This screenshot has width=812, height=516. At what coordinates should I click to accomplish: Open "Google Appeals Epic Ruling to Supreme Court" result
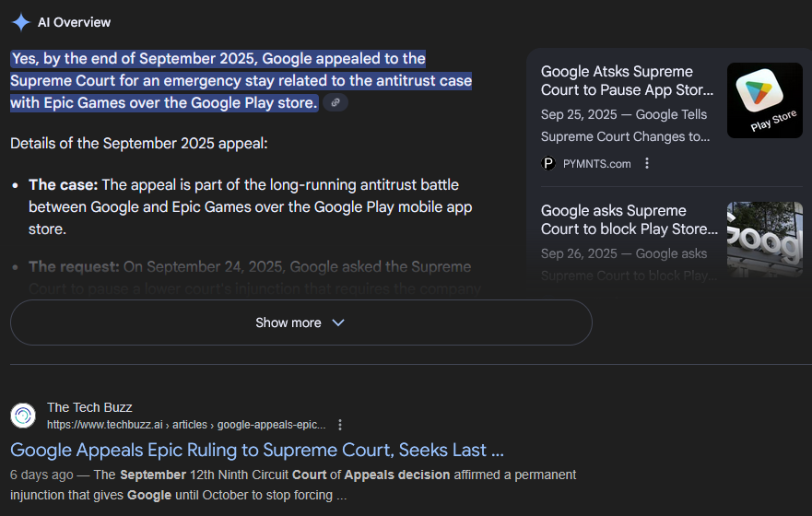tap(257, 451)
